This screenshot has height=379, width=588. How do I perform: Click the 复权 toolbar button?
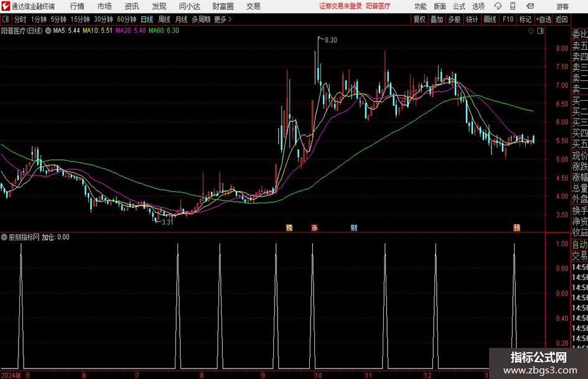pos(419,19)
